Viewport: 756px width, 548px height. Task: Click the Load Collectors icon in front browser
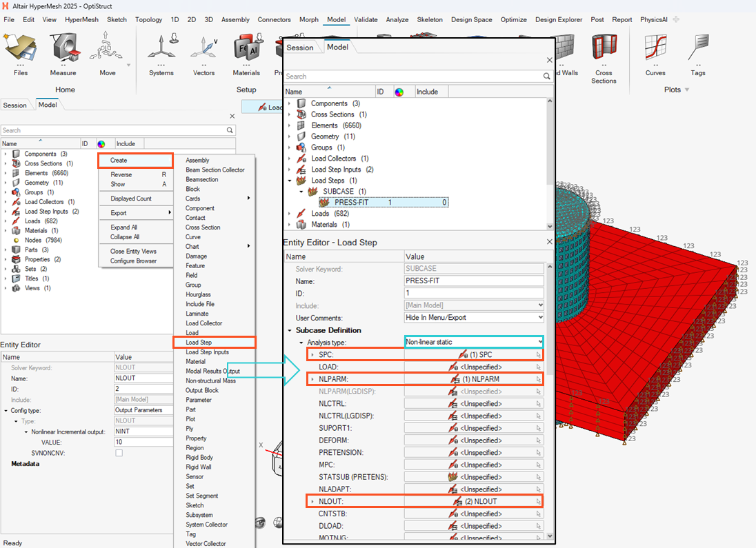[301, 158]
